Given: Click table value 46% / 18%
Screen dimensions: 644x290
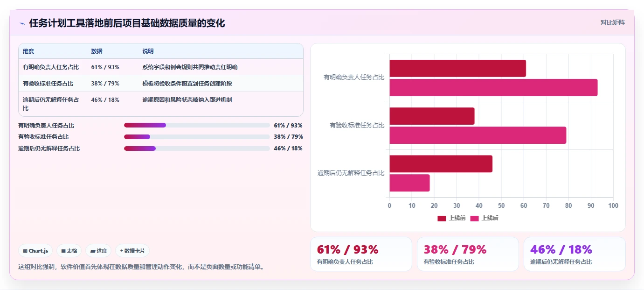Looking at the screenshot, I should pos(105,100).
